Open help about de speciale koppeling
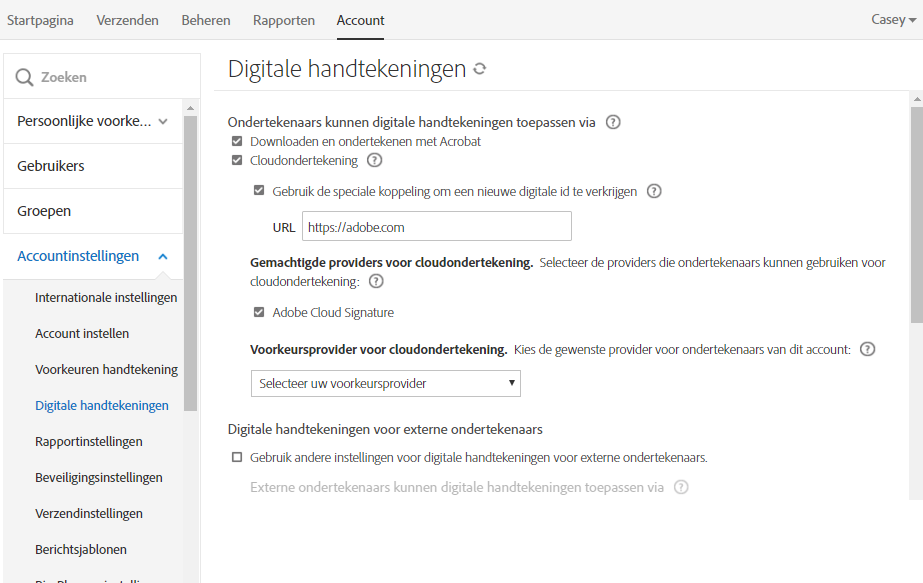 (654, 191)
